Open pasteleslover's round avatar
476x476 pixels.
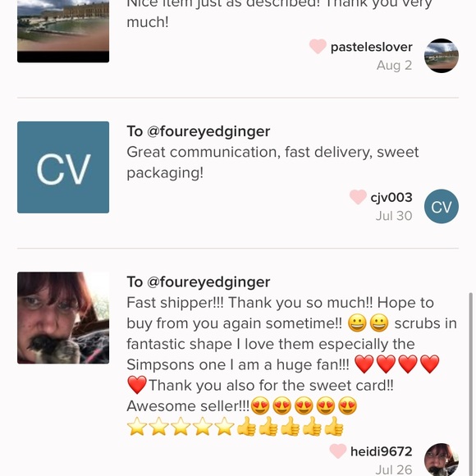(x=441, y=56)
